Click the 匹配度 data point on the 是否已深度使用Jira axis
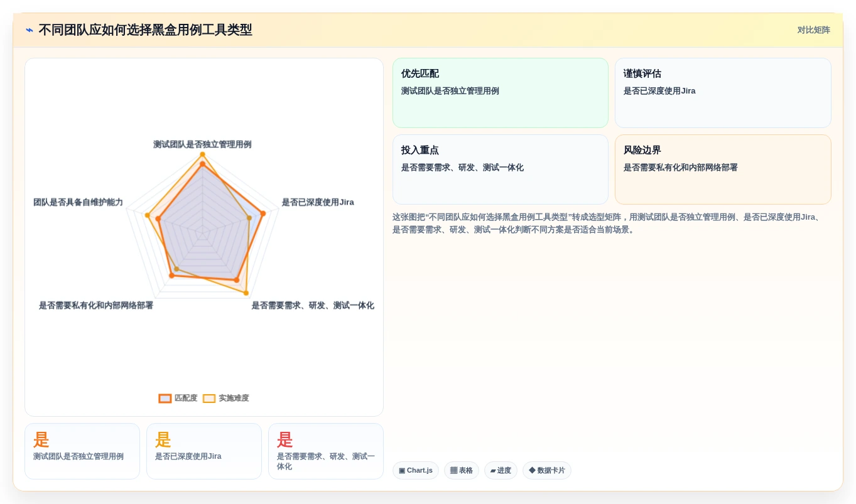The width and height of the screenshot is (856, 504). click(263, 214)
